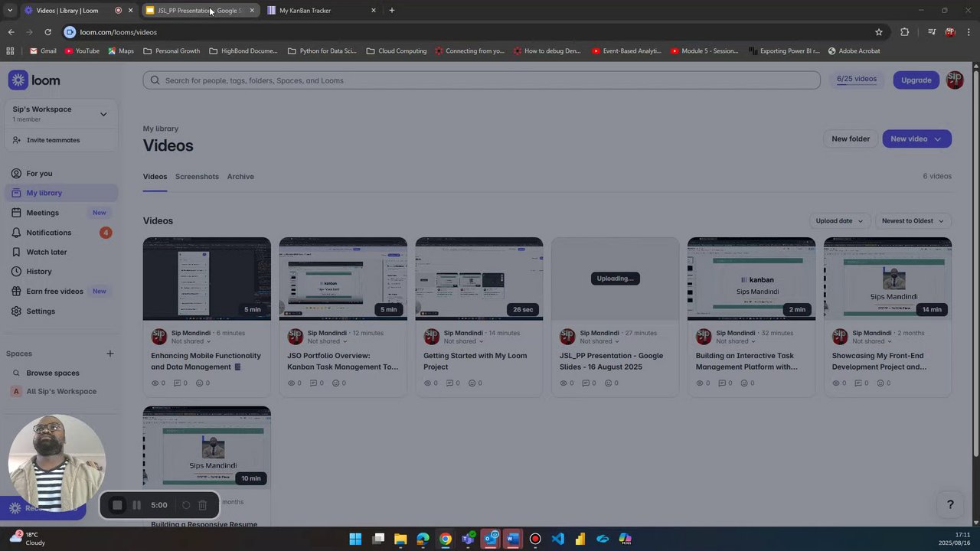Open browser extensions puzzle icon
This screenshot has height=551, width=980.
(905, 32)
